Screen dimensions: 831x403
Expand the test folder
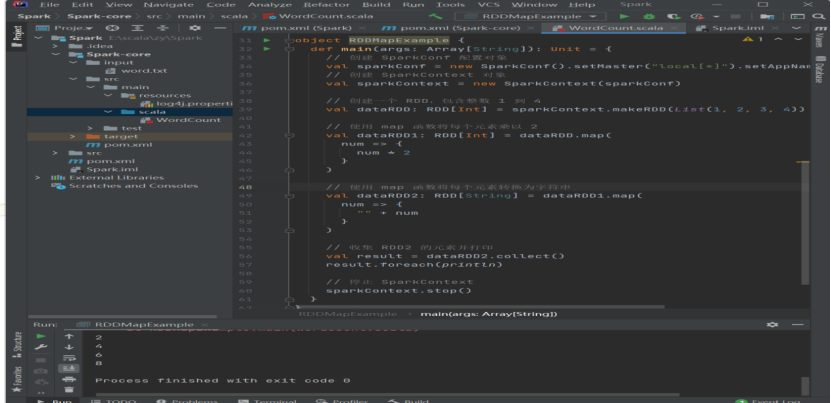pyautogui.click(x=90, y=128)
